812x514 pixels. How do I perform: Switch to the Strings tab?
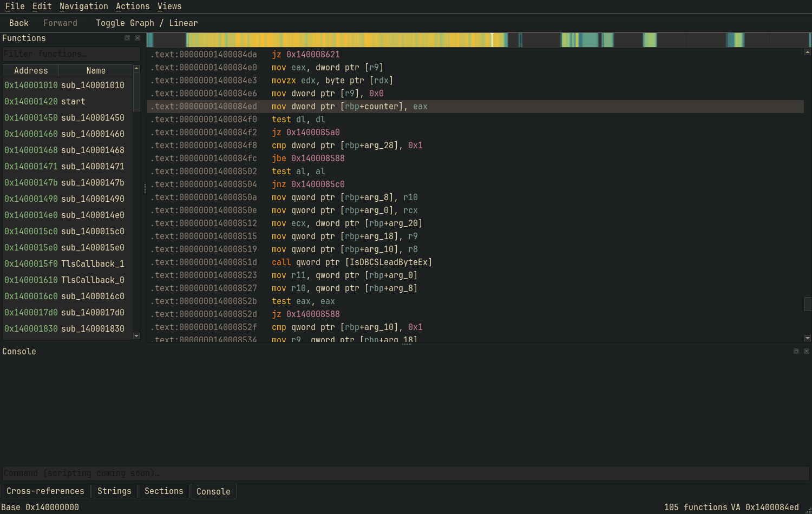point(114,491)
